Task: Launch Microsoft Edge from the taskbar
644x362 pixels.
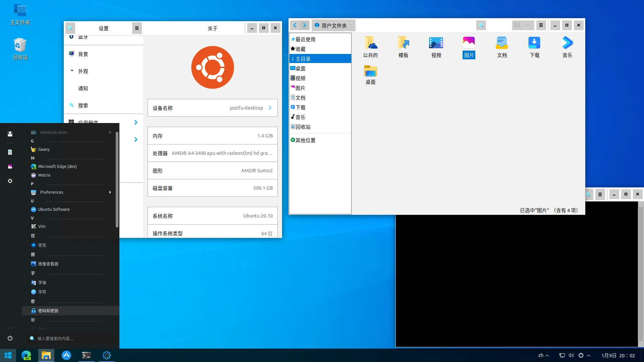Action: 26,355
